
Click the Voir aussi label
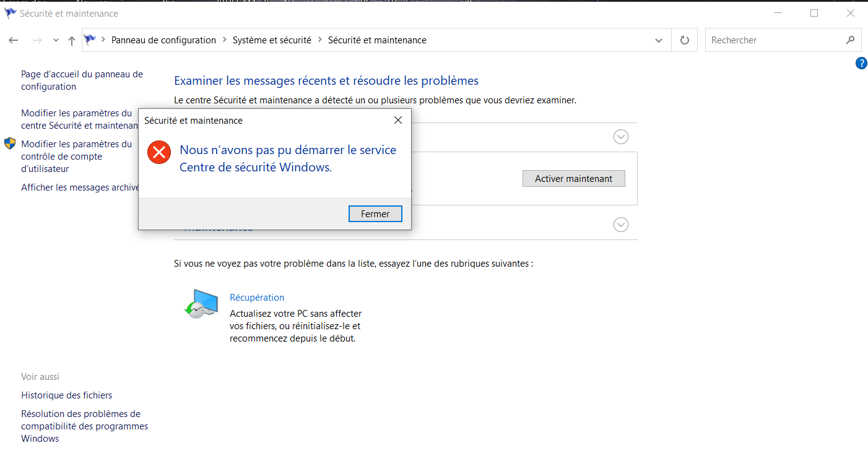40,377
